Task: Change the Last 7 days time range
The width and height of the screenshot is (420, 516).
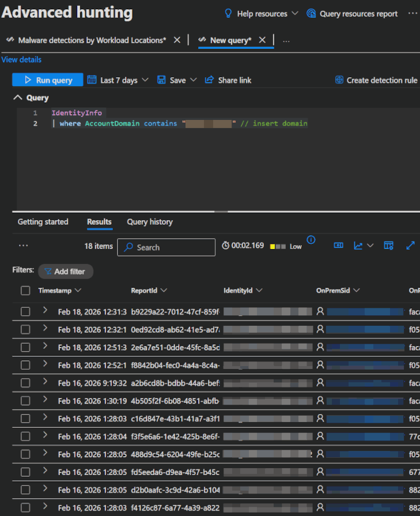Action: [118, 80]
